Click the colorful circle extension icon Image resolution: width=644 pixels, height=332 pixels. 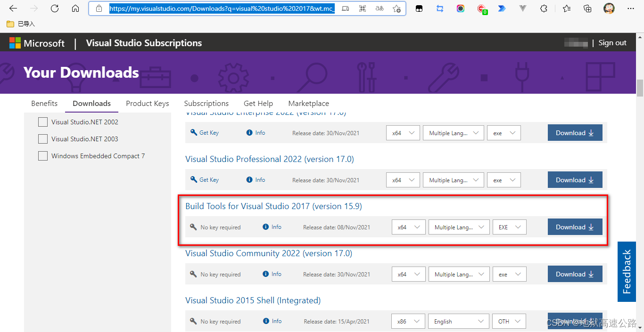pyautogui.click(x=461, y=8)
